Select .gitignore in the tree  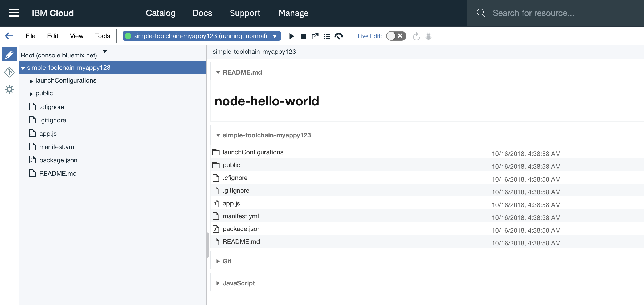pyautogui.click(x=53, y=120)
